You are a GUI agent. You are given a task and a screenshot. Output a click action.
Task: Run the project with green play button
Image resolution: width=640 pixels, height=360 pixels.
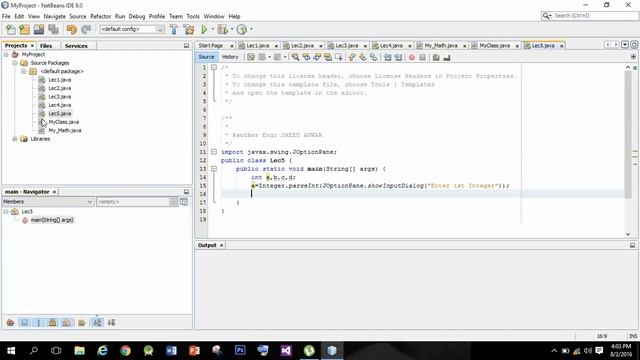(204, 29)
